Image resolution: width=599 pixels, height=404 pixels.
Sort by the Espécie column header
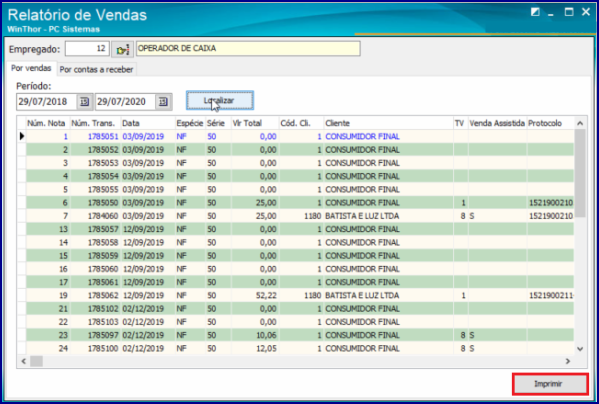pos(190,123)
